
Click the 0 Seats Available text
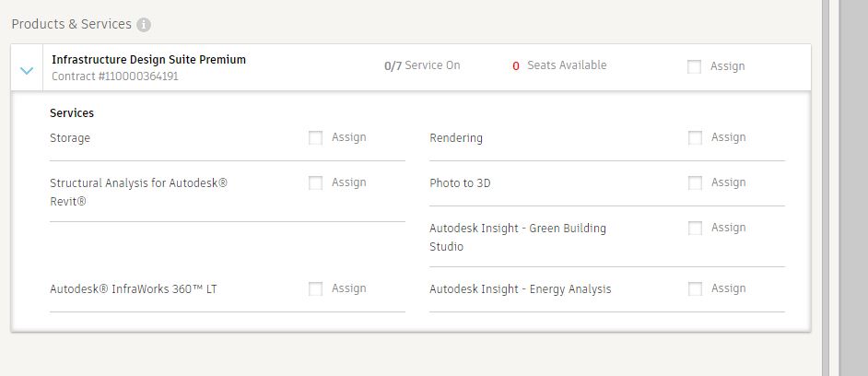coord(559,65)
